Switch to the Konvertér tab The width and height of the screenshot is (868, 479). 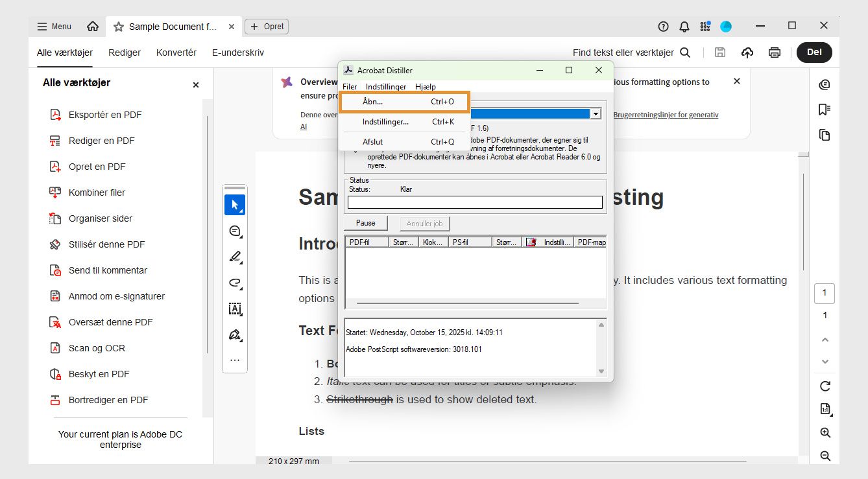[x=176, y=53]
